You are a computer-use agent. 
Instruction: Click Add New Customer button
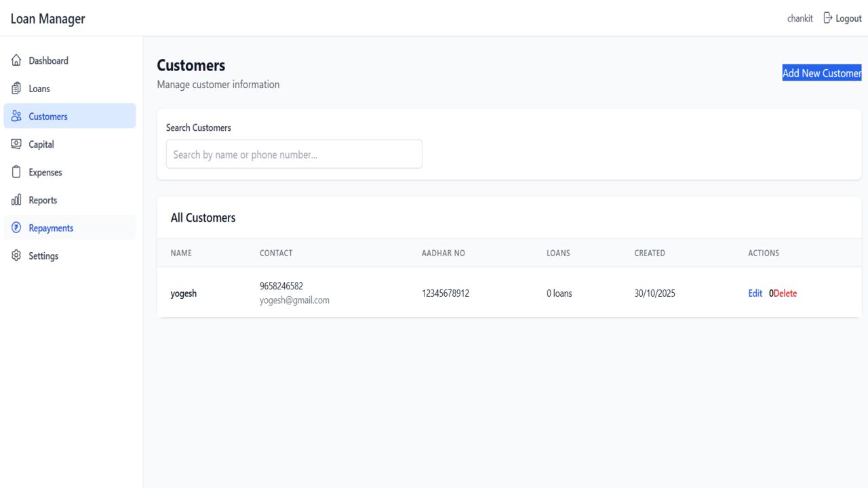click(822, 73)
